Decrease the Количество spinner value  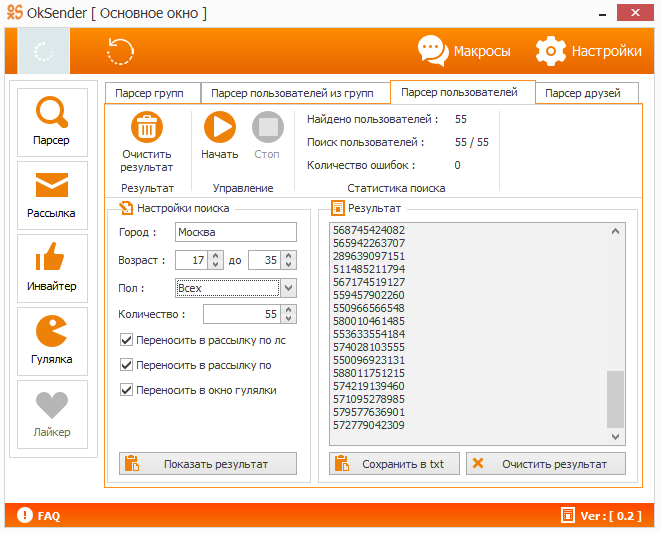[x=288, y=319]
